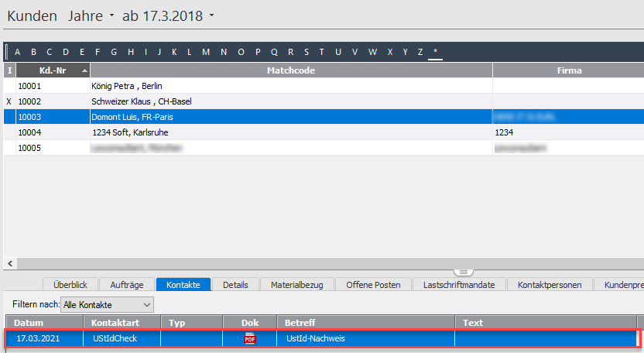Open the Aufträge tab

click(127, 285)
